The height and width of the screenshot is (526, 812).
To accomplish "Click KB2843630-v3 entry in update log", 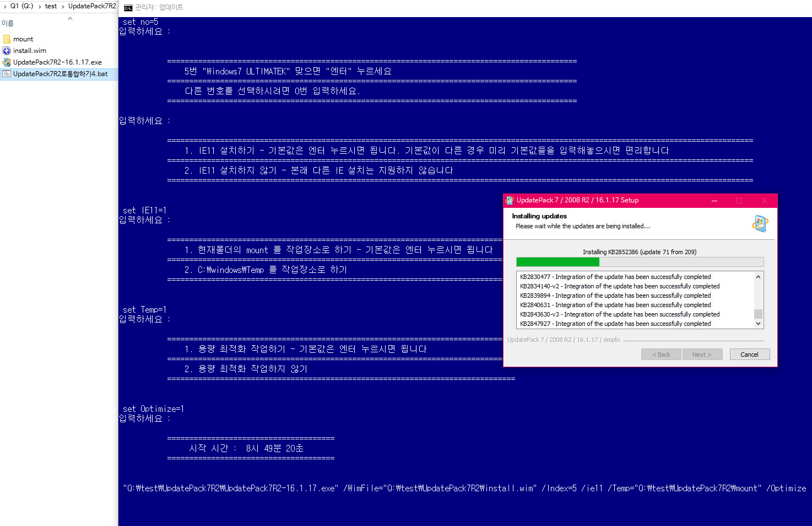I will coord(620,314).
